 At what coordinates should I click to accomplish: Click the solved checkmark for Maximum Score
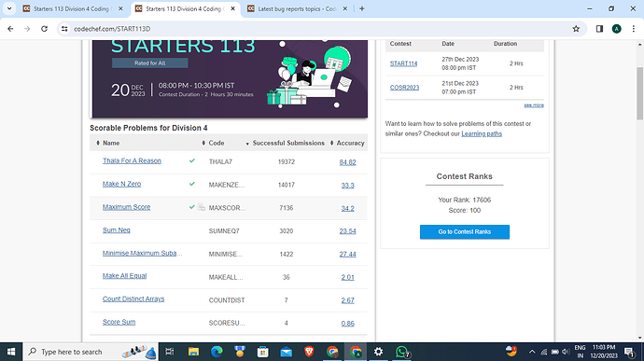pyautogui.click(x=192, y=207)
